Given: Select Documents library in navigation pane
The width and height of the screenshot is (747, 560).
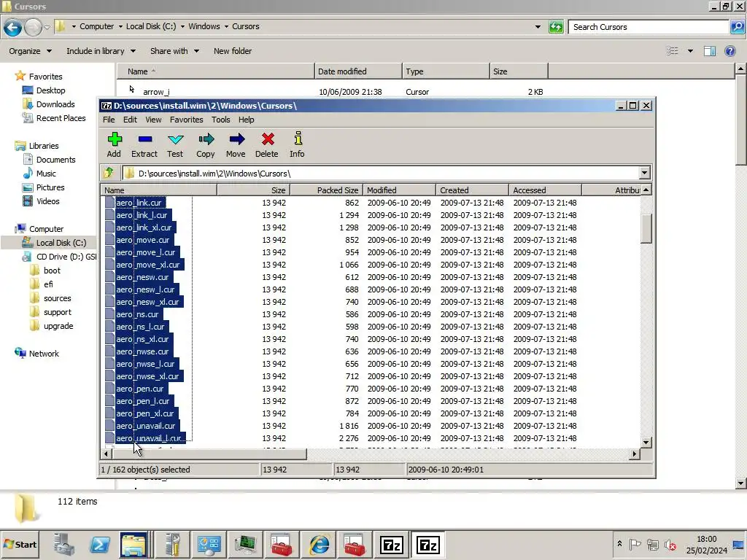Looking at the screenshot, I should tap(49, 160).
